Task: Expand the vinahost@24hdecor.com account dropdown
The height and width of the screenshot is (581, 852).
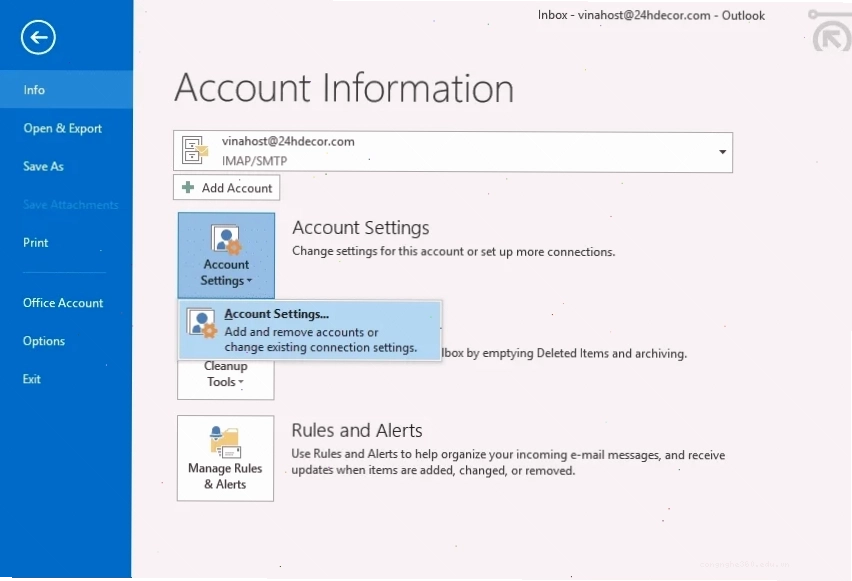Action: [722, 152]
